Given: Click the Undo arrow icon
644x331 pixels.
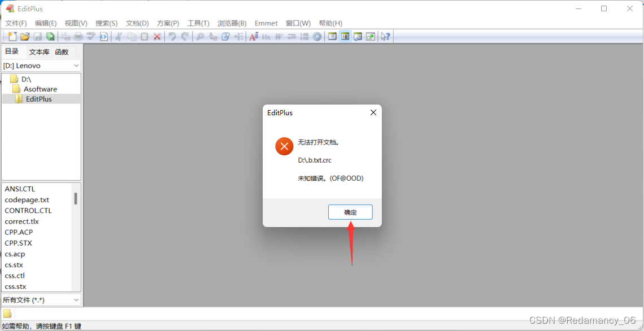Looking at the screenshot, I should pyautogui.click(x=172, y=37).
